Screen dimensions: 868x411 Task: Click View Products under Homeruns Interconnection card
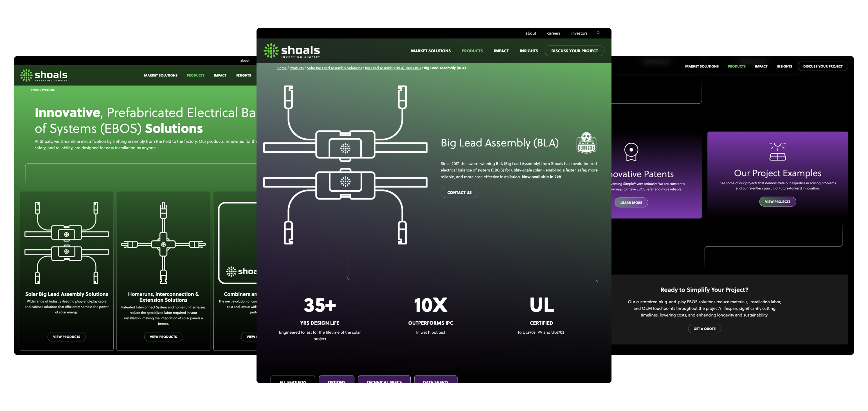tap(163, 337)
